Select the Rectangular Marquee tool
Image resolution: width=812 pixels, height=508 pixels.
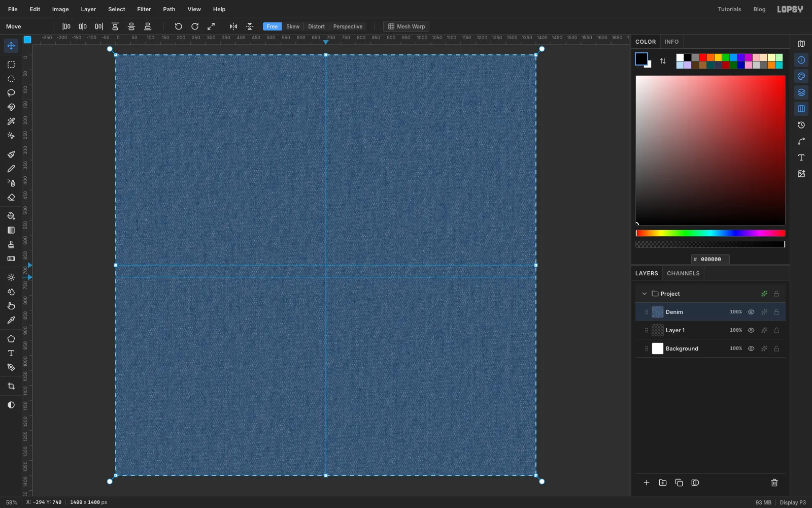(x=11, y=65)
